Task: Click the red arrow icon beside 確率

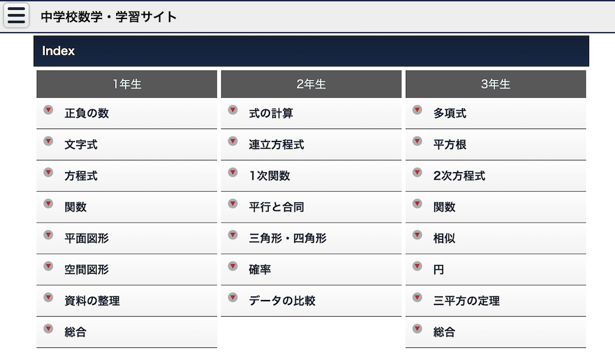Action: tap(232, 266)
